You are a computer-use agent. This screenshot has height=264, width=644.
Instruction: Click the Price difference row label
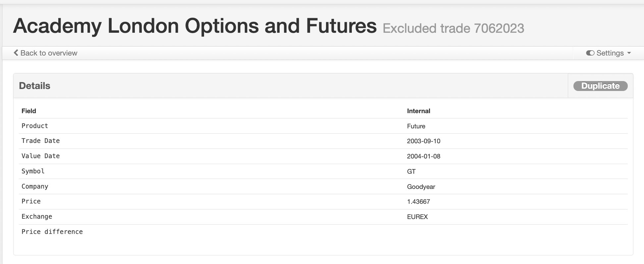(x=52, y=232)
